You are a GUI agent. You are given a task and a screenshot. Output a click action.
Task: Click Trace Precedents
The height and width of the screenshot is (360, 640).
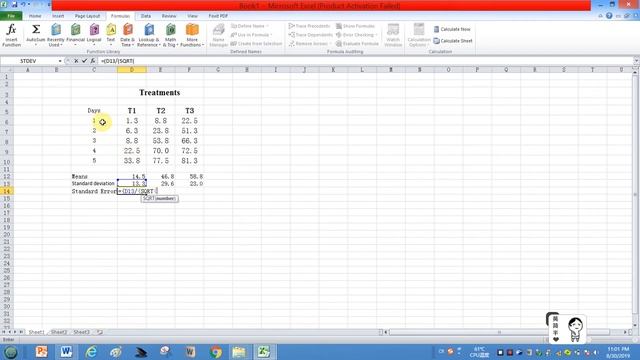(309, 26)
